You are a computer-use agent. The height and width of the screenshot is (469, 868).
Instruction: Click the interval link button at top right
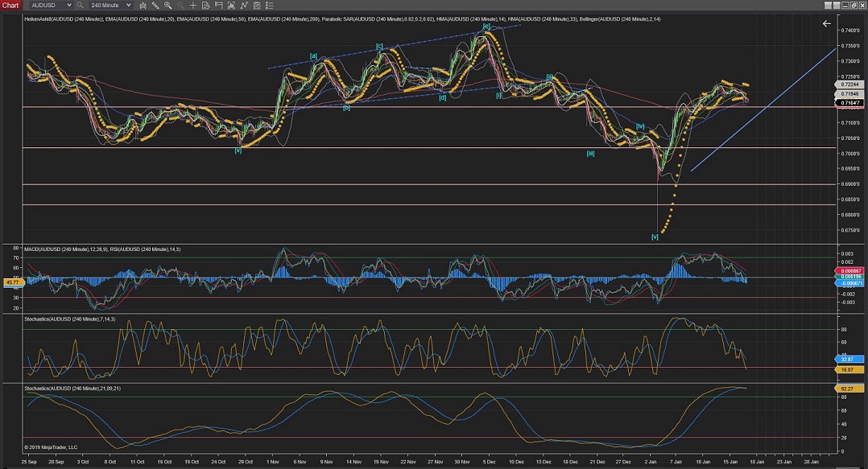click(837, 5)
